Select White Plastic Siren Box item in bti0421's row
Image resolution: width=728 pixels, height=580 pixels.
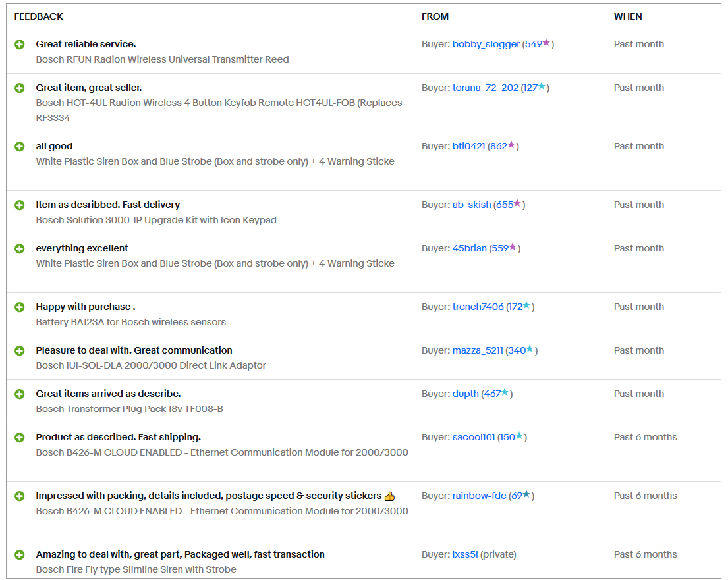215,161
